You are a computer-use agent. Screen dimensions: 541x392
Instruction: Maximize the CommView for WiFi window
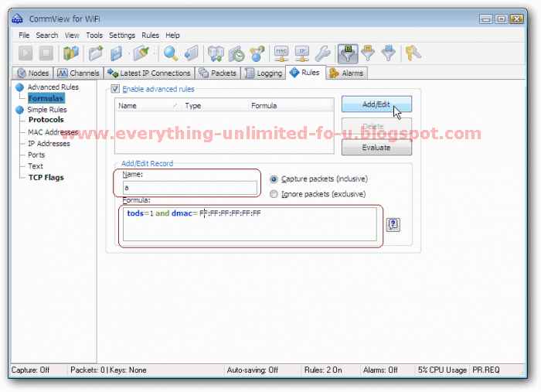(501, 19)
